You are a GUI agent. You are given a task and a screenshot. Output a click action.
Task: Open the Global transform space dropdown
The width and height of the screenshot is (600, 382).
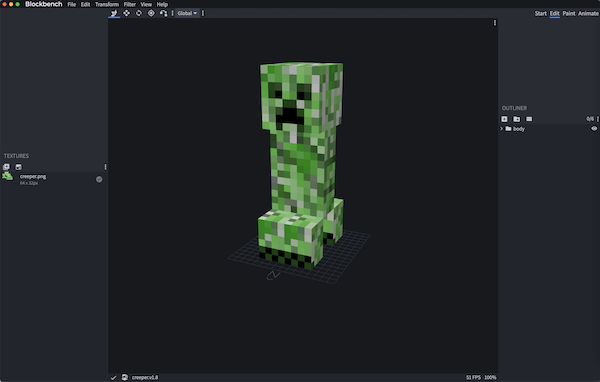[187, 13]
